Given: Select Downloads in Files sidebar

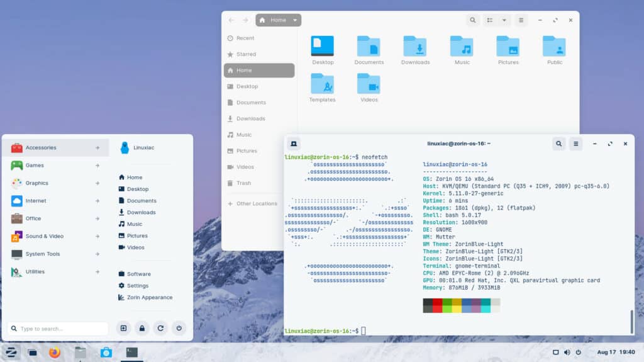Looking at the screenshot, I should pos(259,118).
